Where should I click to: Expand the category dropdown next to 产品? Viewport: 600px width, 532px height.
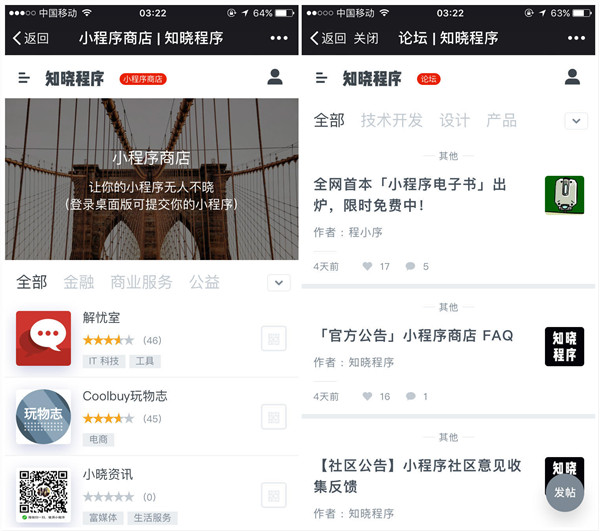[x=575, y=121]
